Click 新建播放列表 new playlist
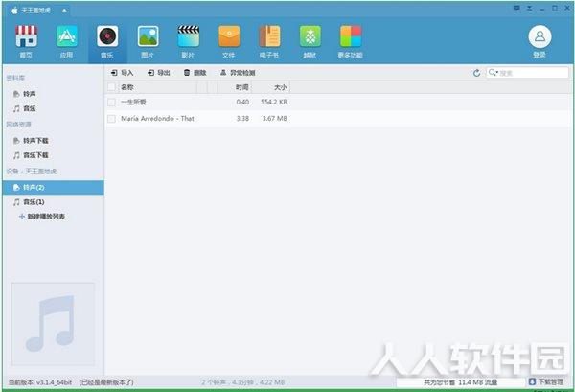 coord(42,217)
